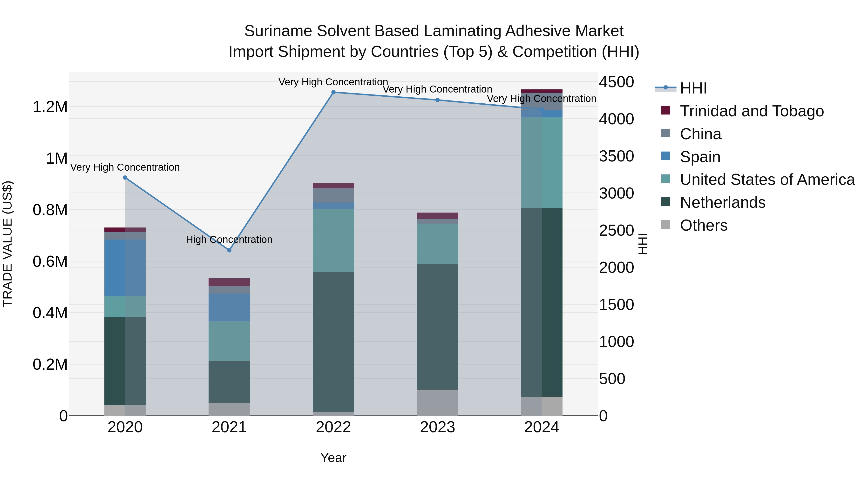Click the 2024 HHI data point
Viewport: 868px width, 488px height.
tap(542, 109)
